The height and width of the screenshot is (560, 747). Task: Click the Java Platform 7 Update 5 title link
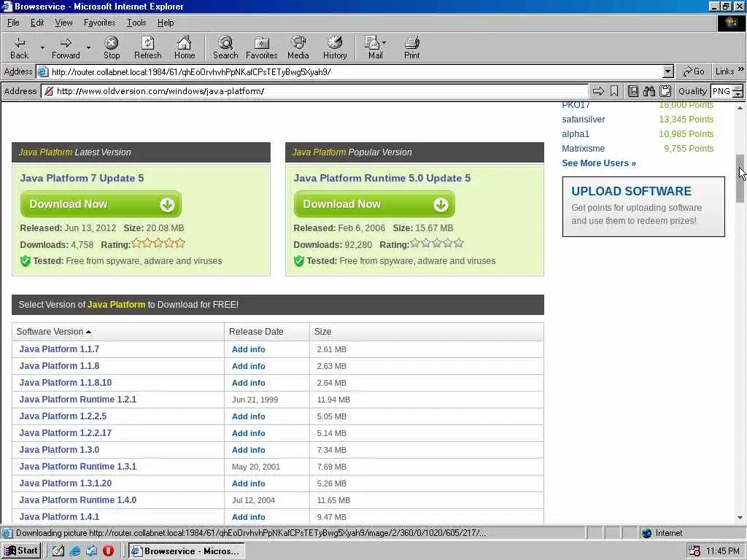pyautogui.click(x=82, y=178)
